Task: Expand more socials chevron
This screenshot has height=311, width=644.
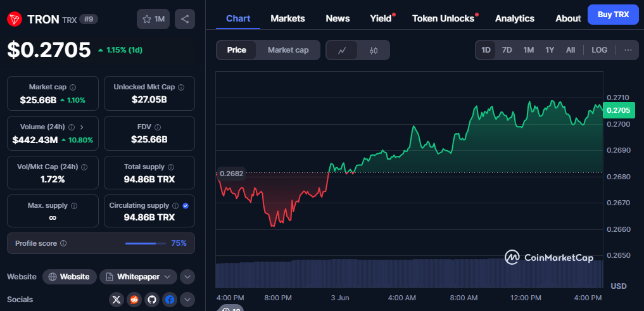Action: pyautogui.click(x=187, y=300)
